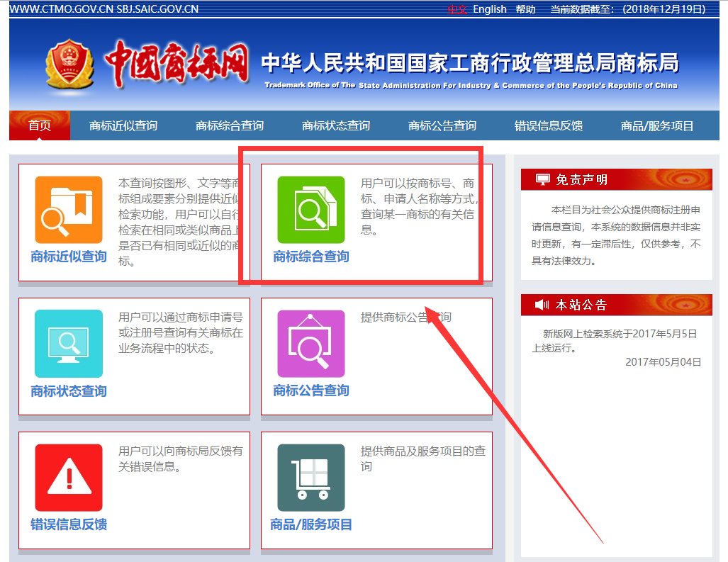The width and height of the screenshot is (728, 562).
Task: Select 商标综合查询 in the navigation bar
Action: point(230,126)
